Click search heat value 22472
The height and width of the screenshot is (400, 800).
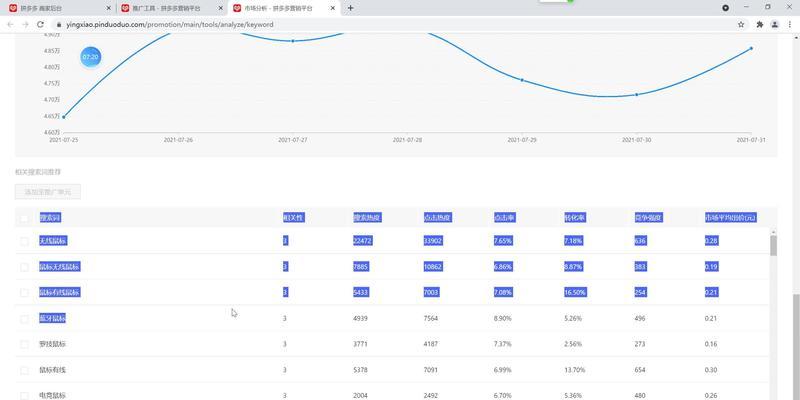click(363, 241)
